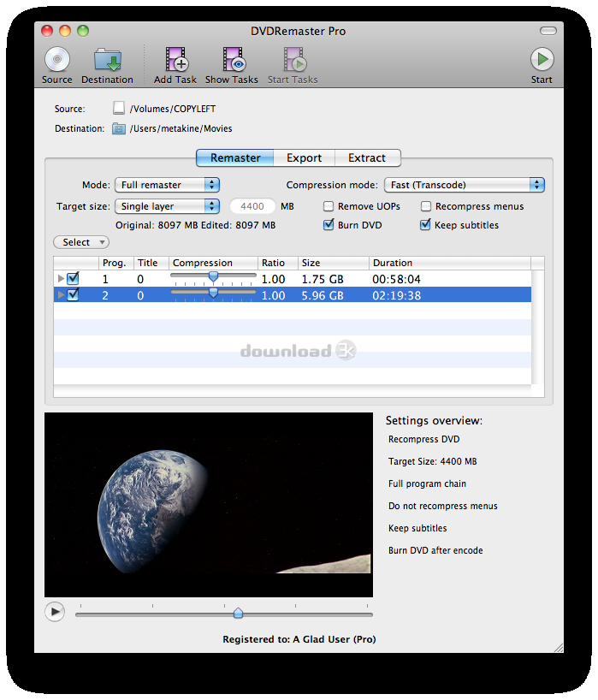
Task: Click the Registered to: A Glad User text
Action: point(299,639)
